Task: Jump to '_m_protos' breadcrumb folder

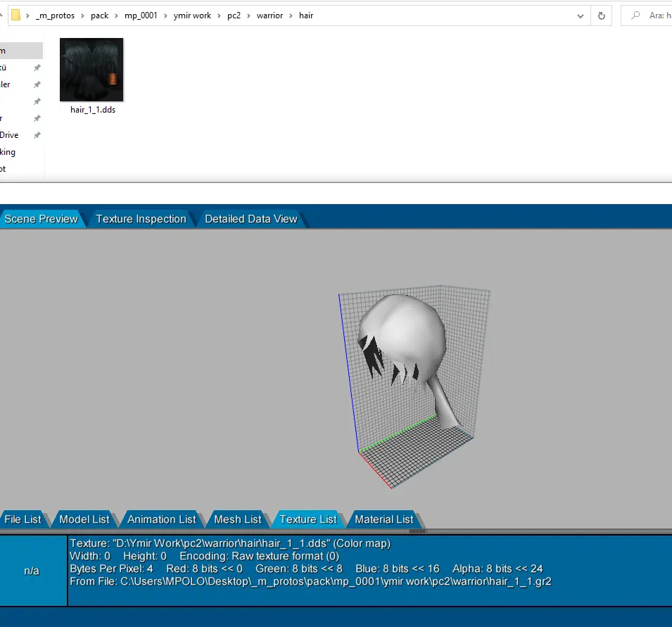Action: (x=55, y=15)
